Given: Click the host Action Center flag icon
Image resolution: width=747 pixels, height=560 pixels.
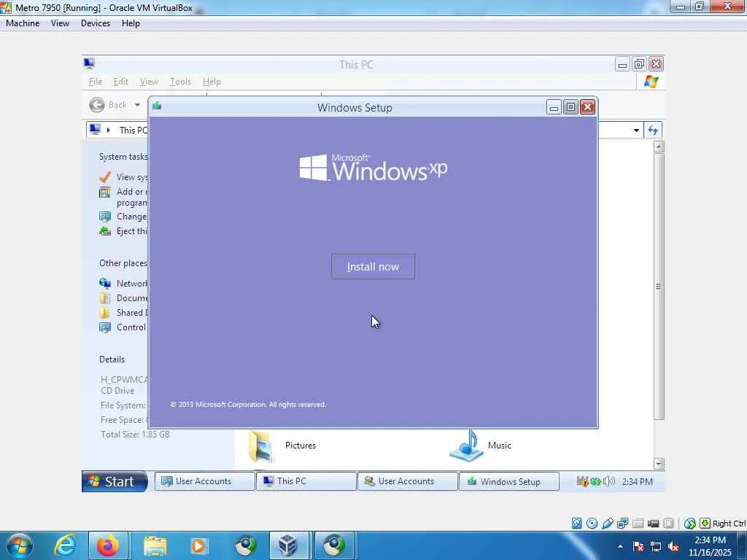Looking at the screenshot, I should pos(638,546).
